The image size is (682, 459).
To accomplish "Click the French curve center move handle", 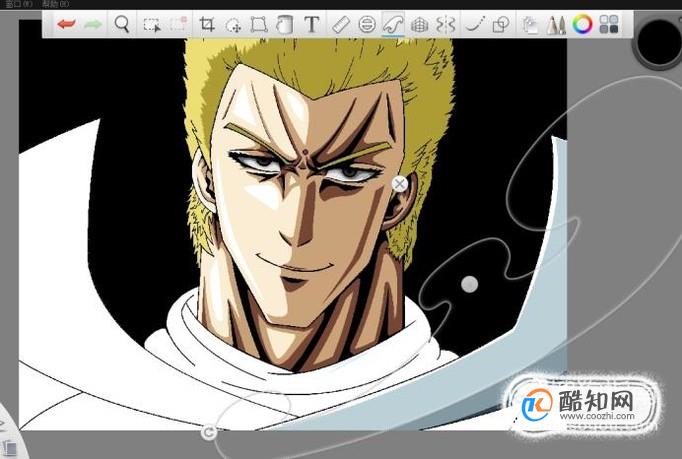I will coord(469,285).
